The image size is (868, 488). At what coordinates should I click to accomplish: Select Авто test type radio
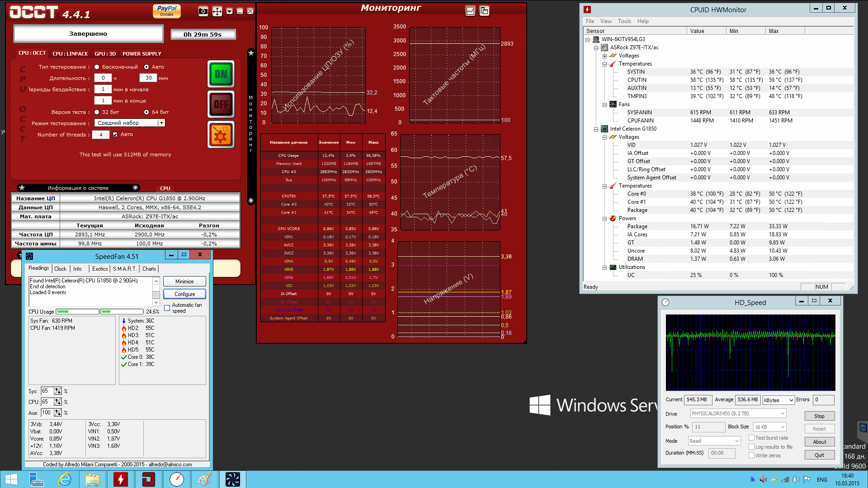(146, 67)
